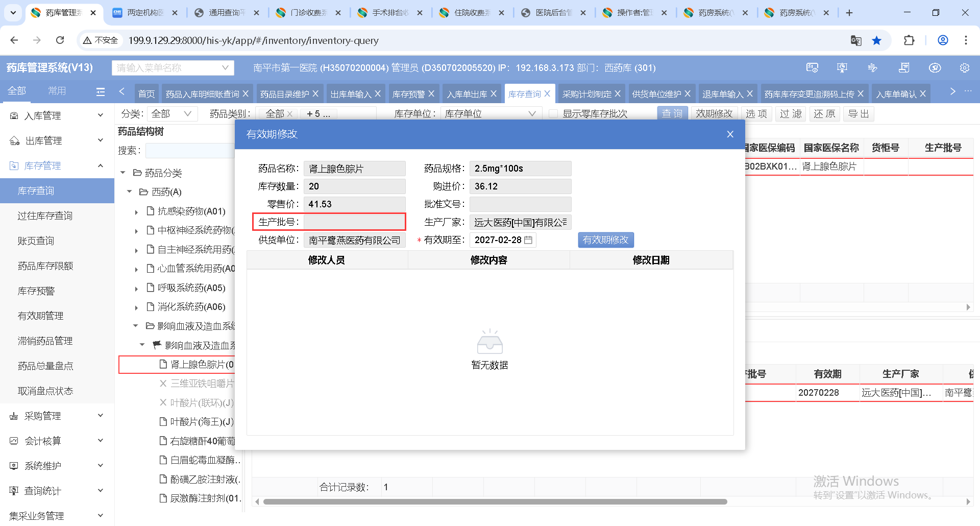This screenshot has height=526, width=980.
Task: Bookmark this page with the star icon
Action: pyautogui.click(x=876, y=40)
